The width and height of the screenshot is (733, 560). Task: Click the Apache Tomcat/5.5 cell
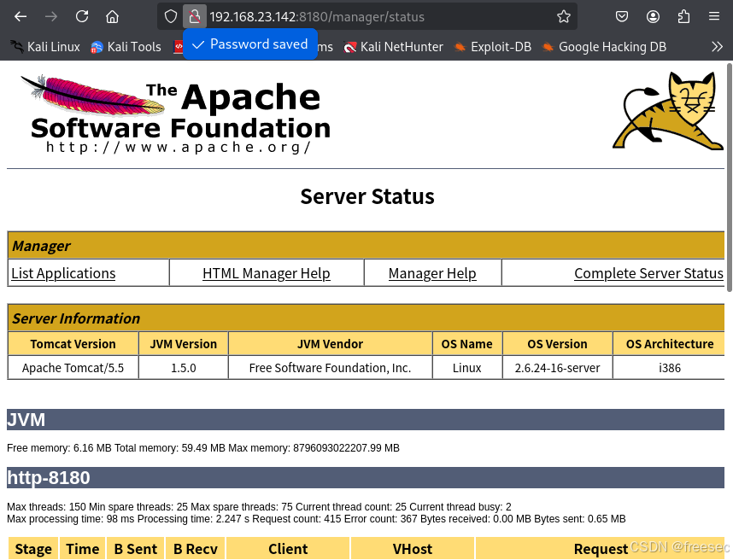[x=73, y=368]
